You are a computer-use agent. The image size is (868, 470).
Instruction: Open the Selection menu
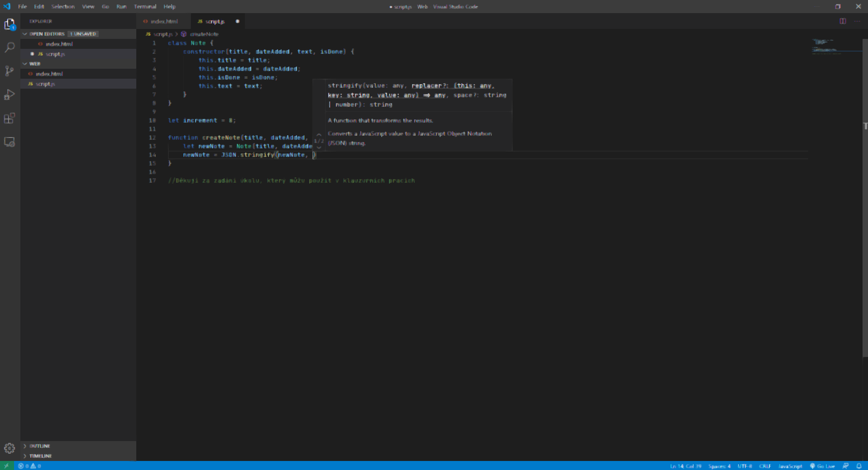click(x=63, y=6)
